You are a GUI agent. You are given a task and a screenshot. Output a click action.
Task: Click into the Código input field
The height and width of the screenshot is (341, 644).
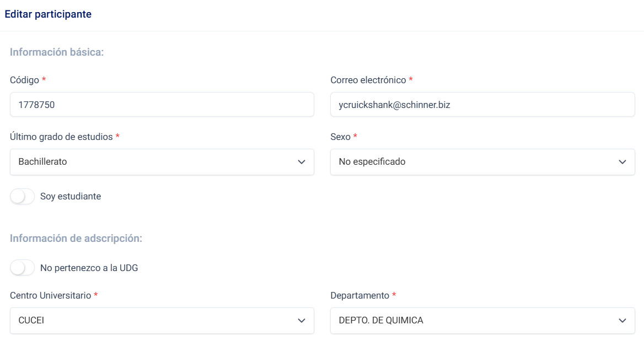pos(162,105)
